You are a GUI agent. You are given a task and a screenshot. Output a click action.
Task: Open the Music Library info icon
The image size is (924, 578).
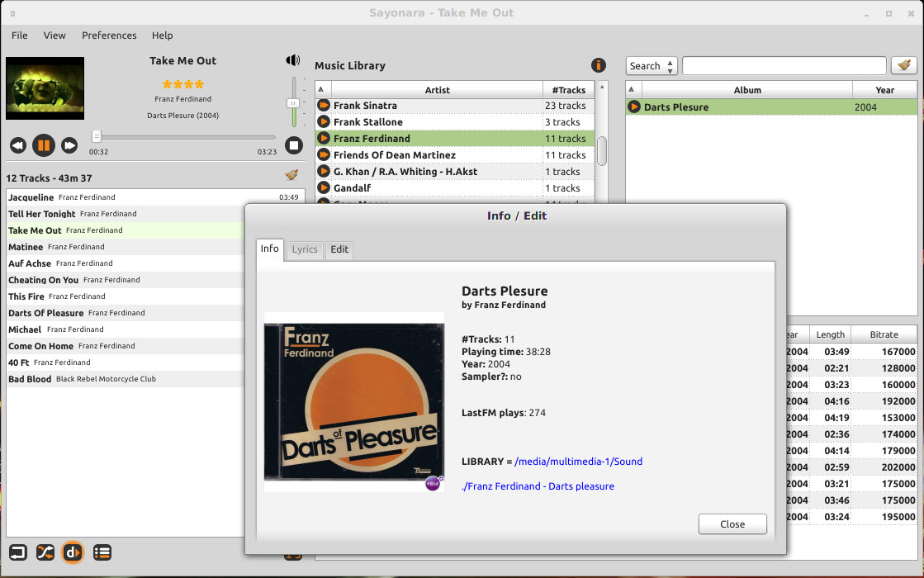pyautogui.click(x=598, y=65)
